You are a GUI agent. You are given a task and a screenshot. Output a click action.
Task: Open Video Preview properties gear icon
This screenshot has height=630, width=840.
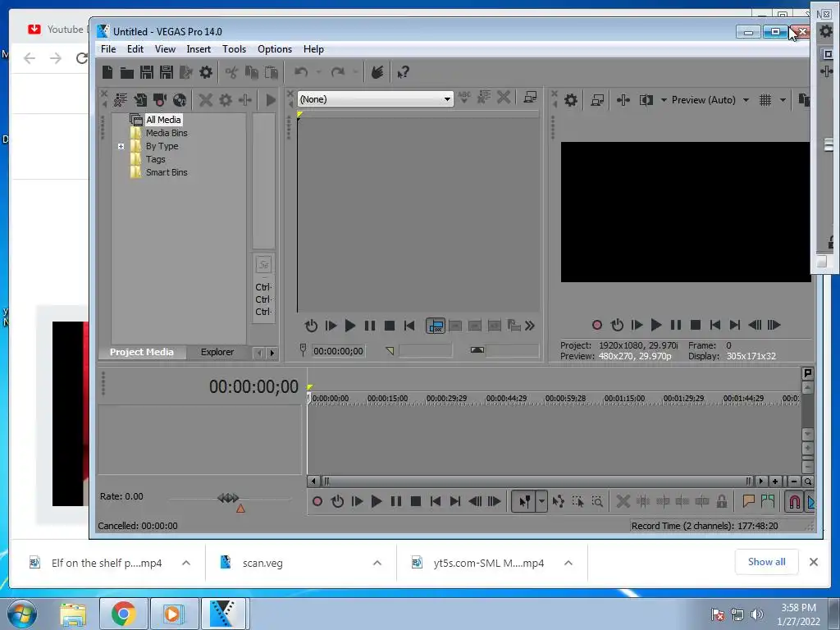(571, 99)
